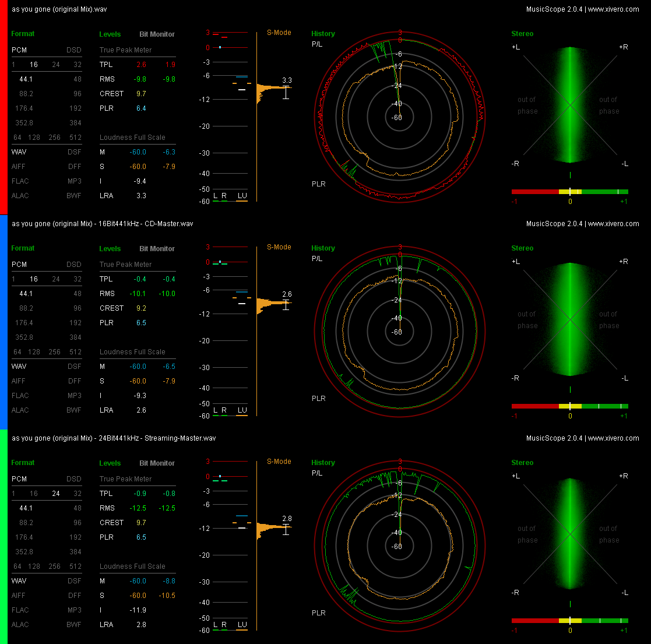
Task: Click the circular History graph of original Mix
Action: pyautogui.click(x=399, y=118)
